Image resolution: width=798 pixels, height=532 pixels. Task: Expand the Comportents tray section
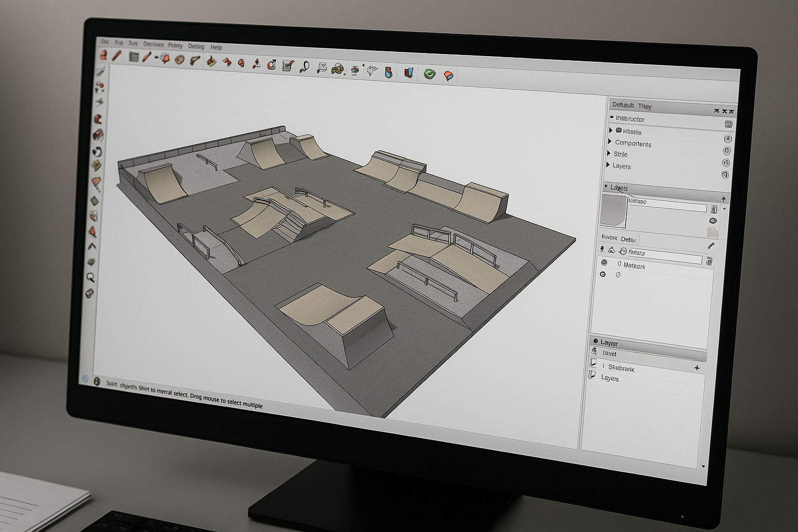coord(609,141)
